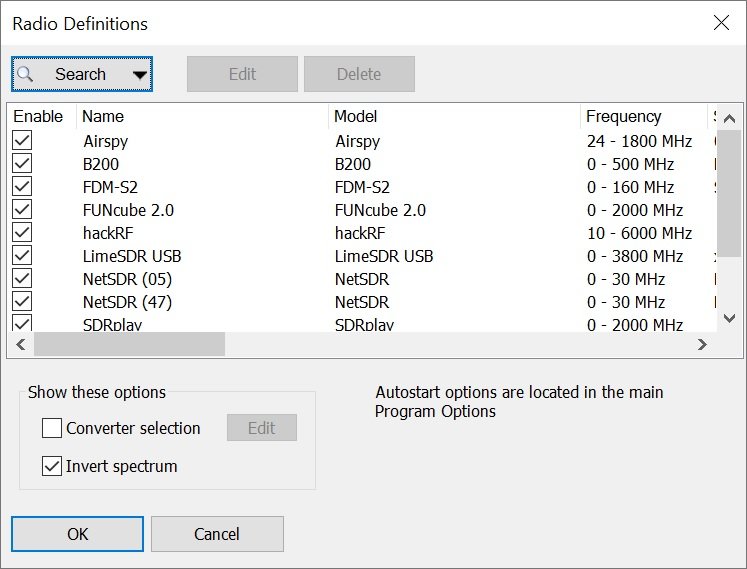Image resolution: width=747 pixels, height=569 pixels.
Task: Toggle the FUNcube 2.0 enable checkbox
Action: [x=22, y=210]
